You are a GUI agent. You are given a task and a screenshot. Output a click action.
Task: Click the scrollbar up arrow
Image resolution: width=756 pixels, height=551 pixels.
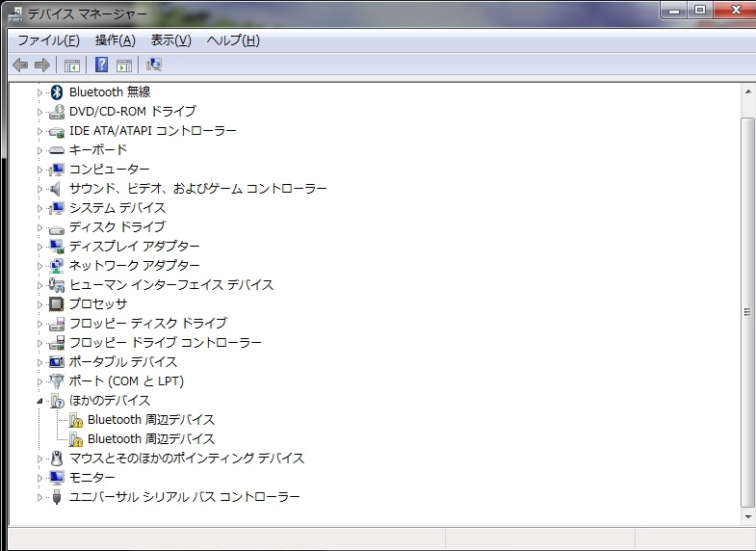[x=747, y=92]
